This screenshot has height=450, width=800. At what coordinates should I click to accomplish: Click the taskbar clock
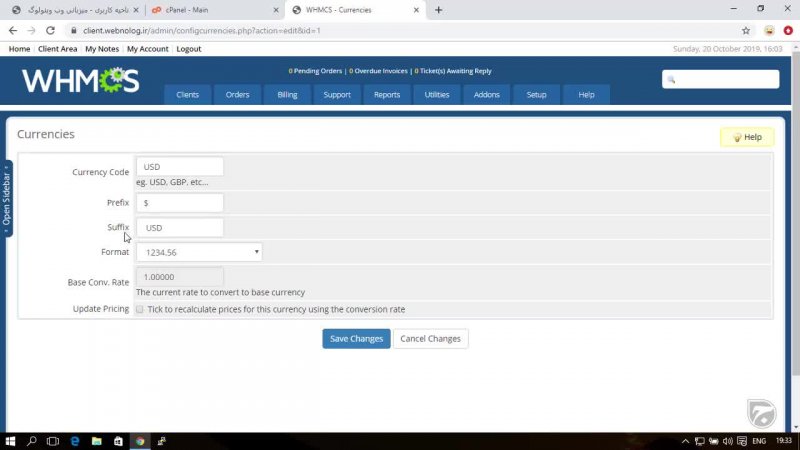(x=784, y=441)
